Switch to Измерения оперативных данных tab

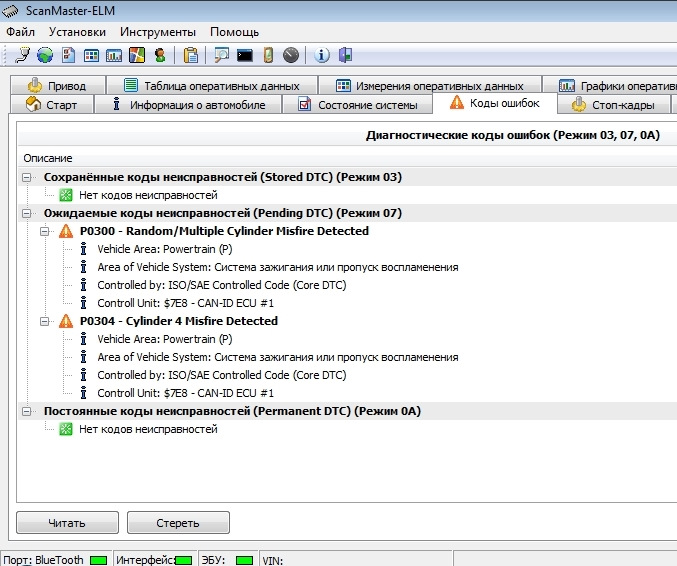pyautogui.click(x=430, y=85)
